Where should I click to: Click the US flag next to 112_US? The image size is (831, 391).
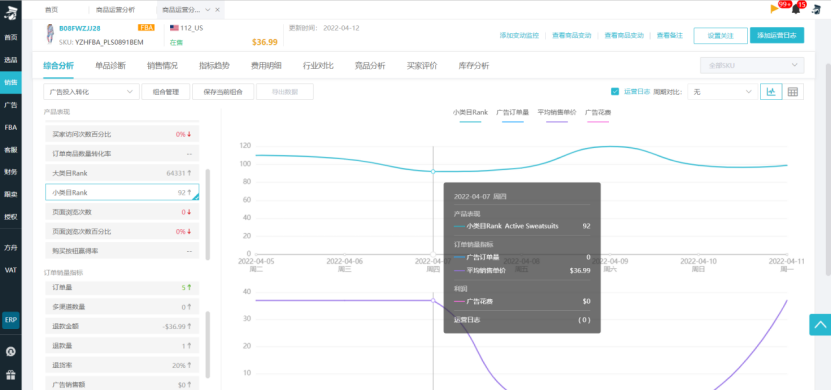(x=174, y=28)
